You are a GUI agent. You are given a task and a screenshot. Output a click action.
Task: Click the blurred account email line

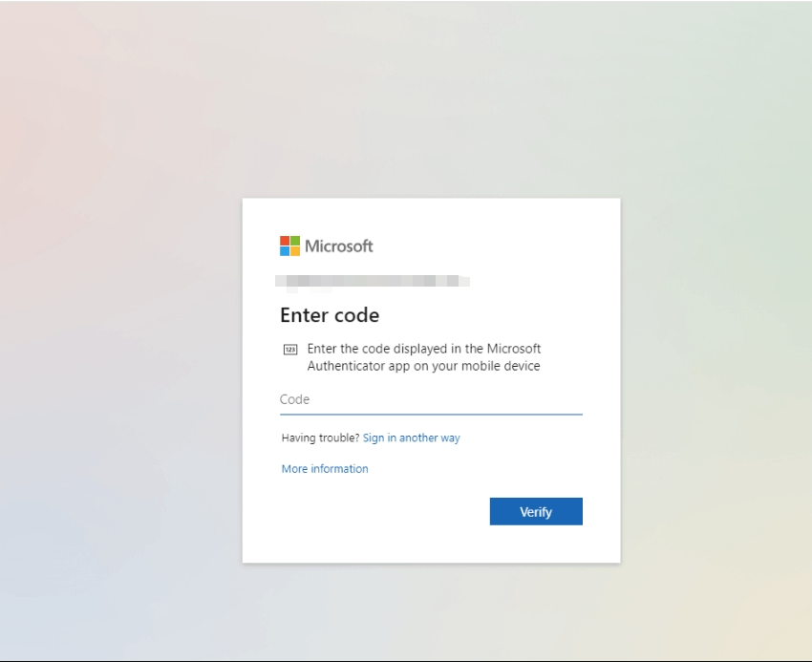373,281
